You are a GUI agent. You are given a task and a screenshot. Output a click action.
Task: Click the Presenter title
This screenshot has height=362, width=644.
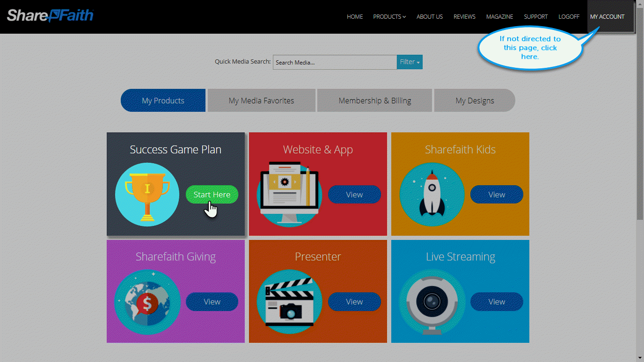click(x=318, y=257)
